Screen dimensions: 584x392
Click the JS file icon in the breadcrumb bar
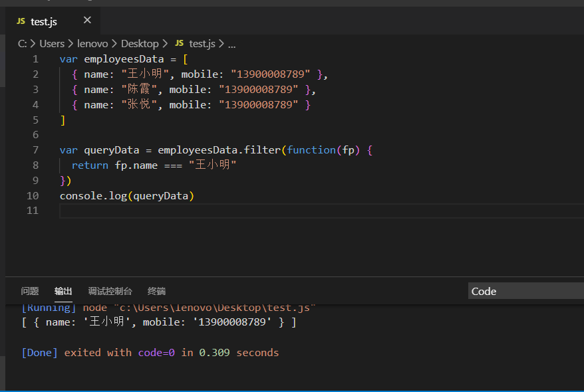pyautogui.click(x=178, y=43)
